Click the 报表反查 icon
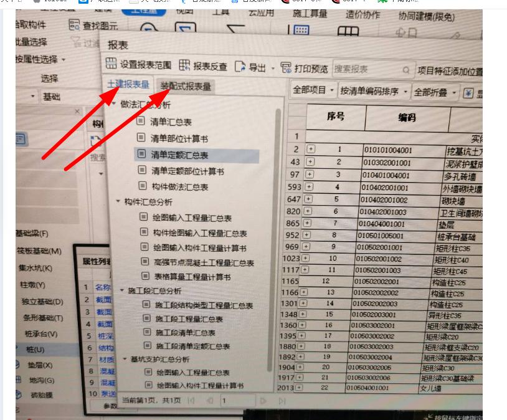The image size is (507, 420). [x=184, y=65]
